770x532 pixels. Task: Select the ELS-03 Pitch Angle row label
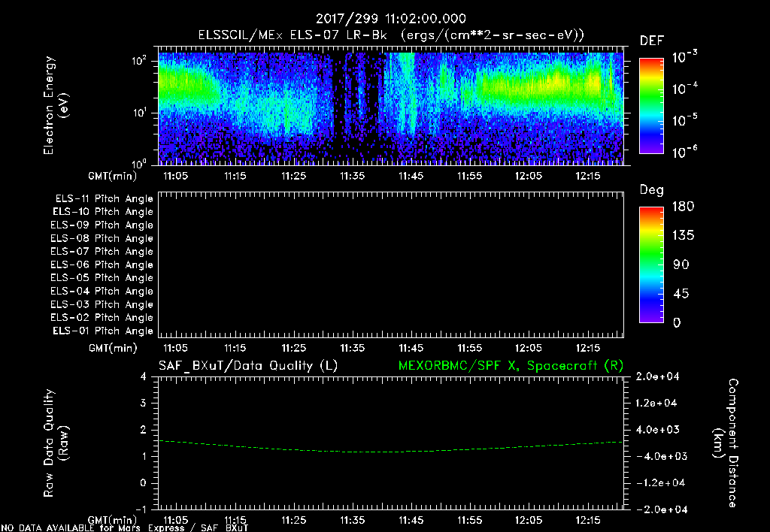102,304
